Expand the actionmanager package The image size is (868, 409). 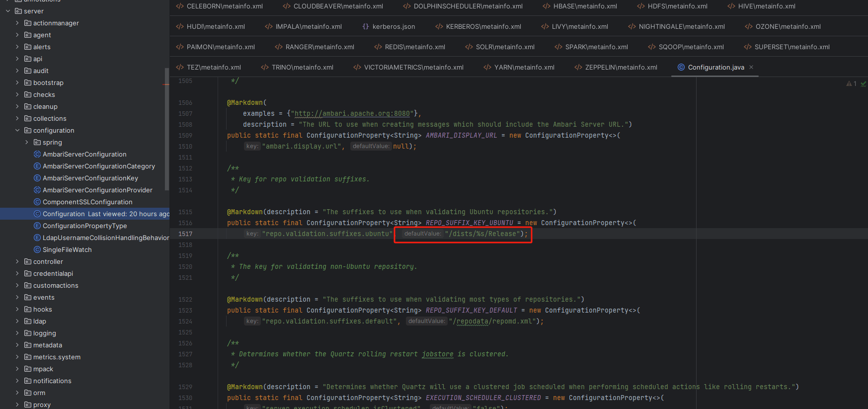coord(17,23)
